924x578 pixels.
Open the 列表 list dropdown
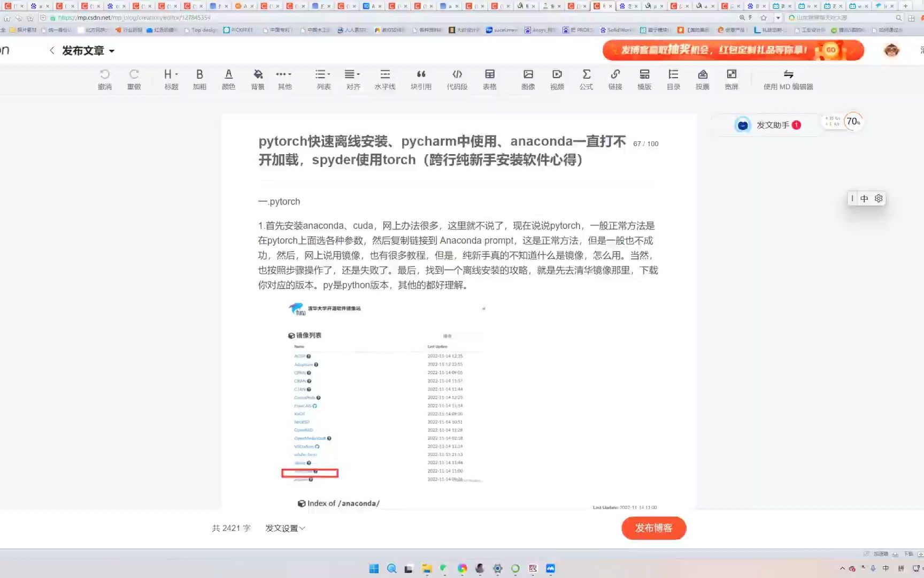pyautogui.click(x=324, y=79)
